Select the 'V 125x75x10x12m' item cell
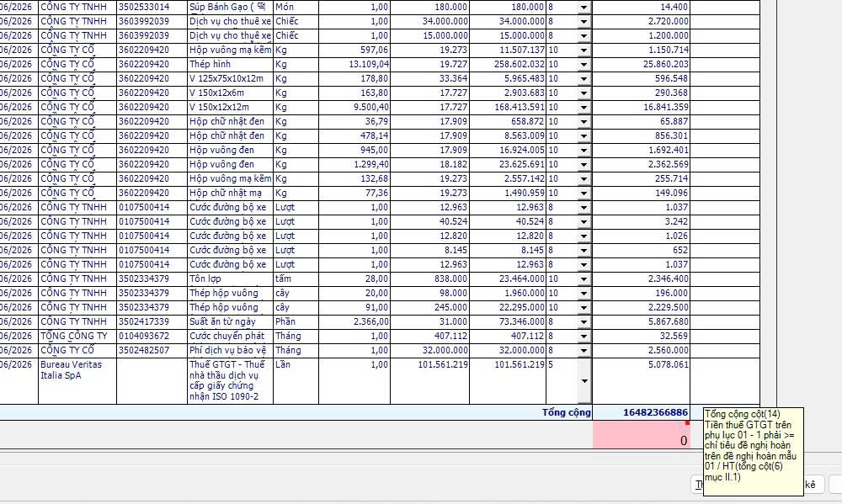Screen dimensions: 842x504 tap(230, 79)
